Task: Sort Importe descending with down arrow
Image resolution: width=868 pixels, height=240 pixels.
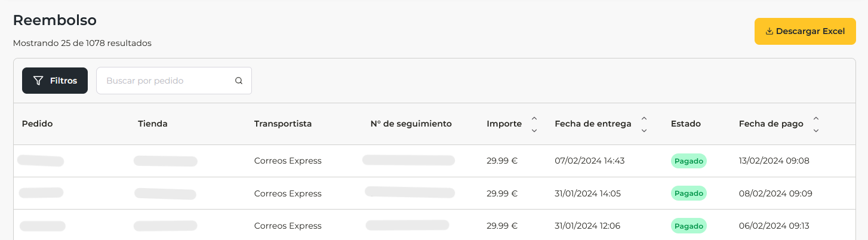Action: click(x=534, y=130)
